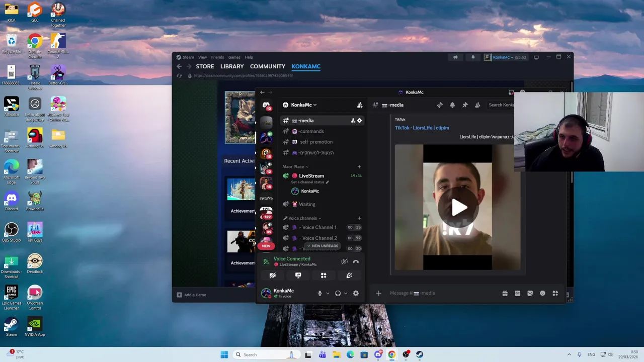Toggle member list visibility in Discord header

click(x=477, y=105)
